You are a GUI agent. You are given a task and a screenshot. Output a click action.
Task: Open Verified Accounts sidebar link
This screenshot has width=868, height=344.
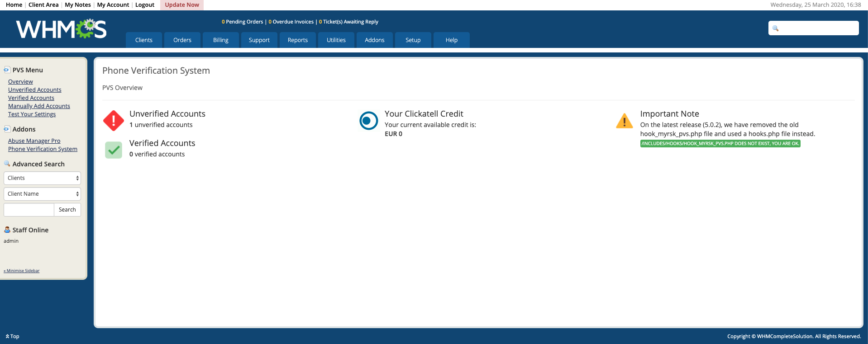[31, 98]
